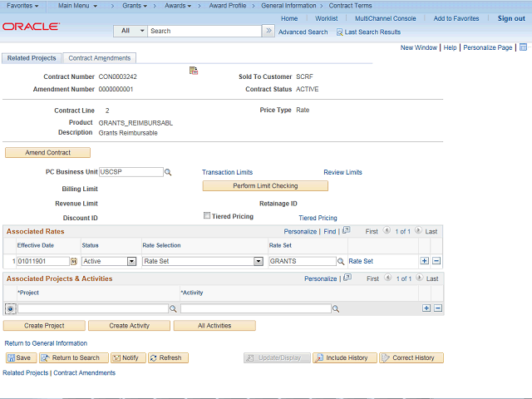Click the Rate Set lookup magnifier
The image size is (532, 399).
tap(341, 261)
